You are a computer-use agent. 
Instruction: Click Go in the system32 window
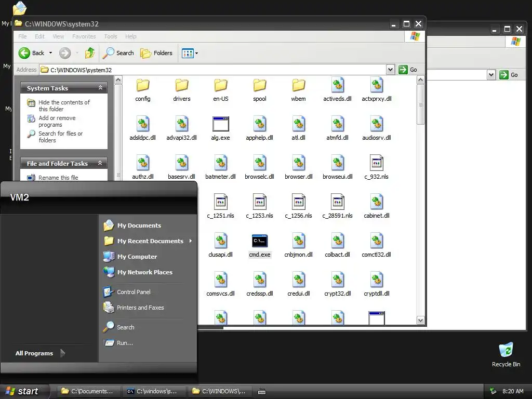pyautogui.click(x=408, y=70)
